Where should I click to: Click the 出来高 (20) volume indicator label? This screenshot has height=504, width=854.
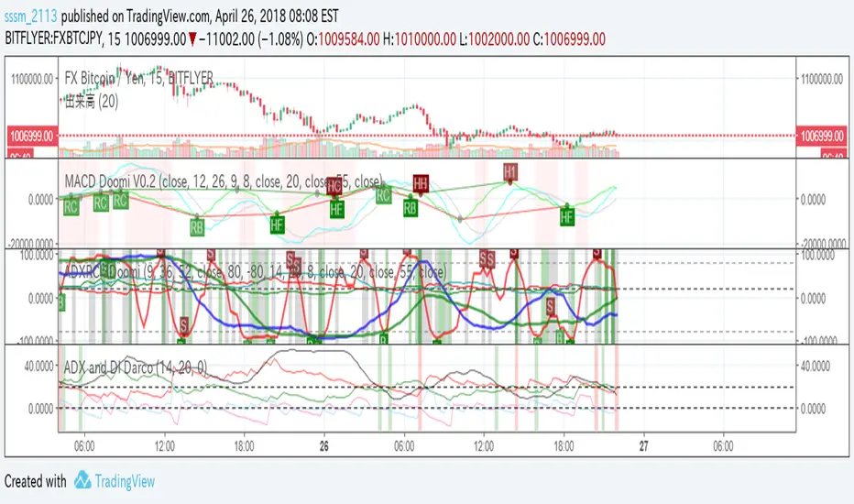tap(91, 101)
